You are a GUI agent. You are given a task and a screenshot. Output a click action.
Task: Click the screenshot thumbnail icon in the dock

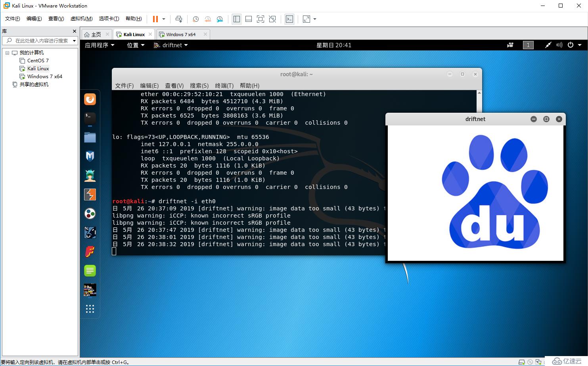coord(90,290)
